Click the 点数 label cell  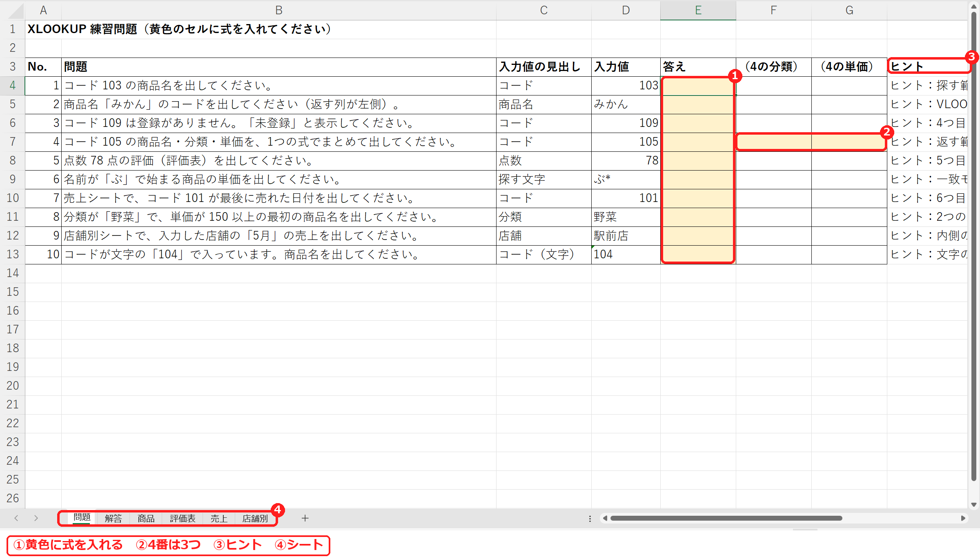[x=544, y=161]
